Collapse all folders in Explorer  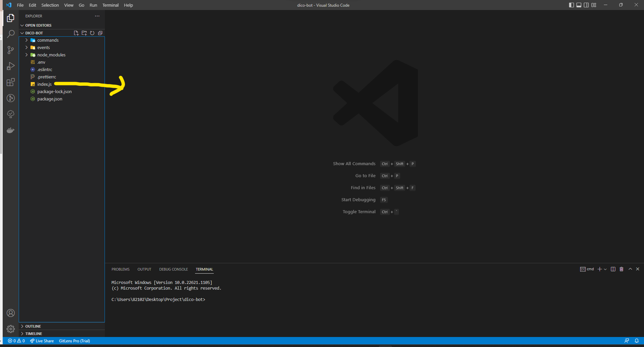pos(100,33)
